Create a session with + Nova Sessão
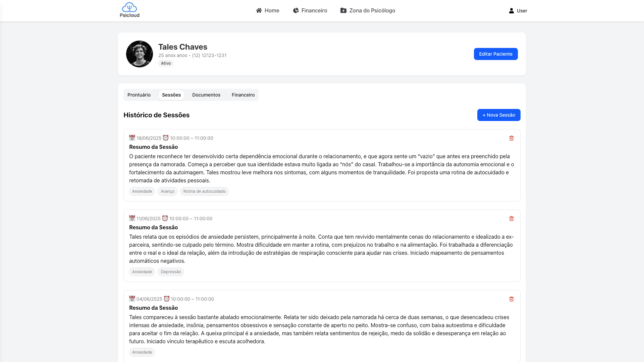Image resolution: width=644 pixels, height=362 pixels. (x=498, y=115)
